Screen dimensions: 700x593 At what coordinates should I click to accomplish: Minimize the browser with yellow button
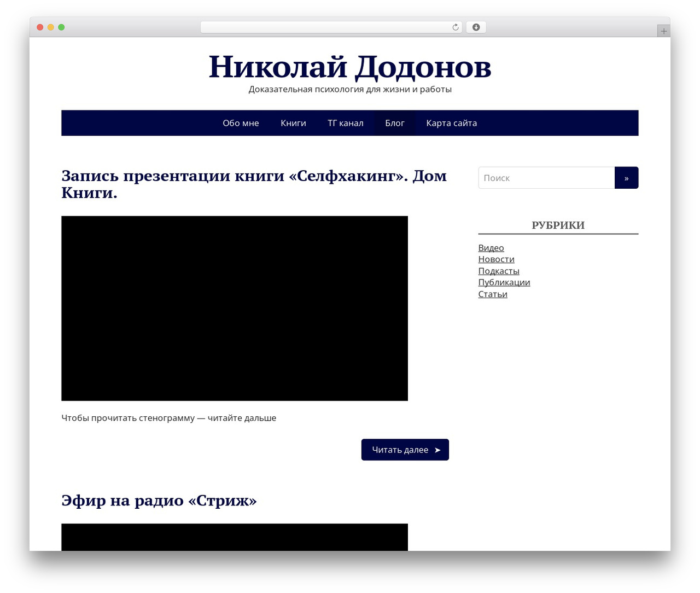[51, 27]
